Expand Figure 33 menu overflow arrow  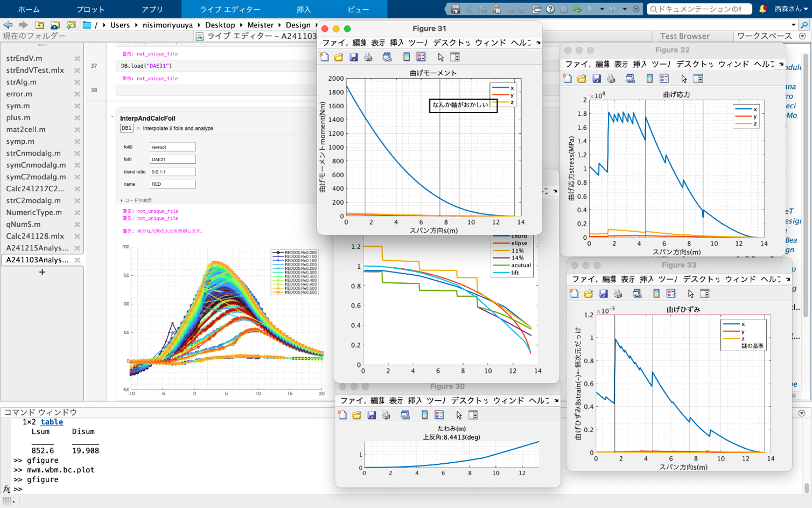788,279
